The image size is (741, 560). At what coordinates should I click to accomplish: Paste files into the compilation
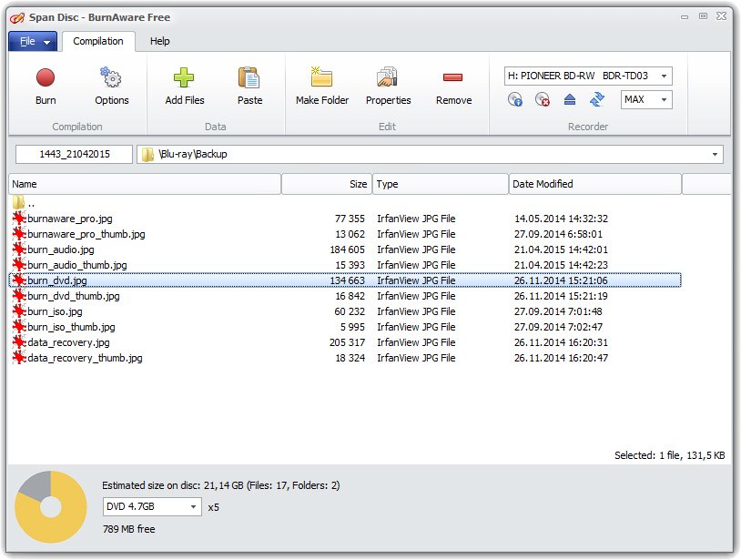249,87
